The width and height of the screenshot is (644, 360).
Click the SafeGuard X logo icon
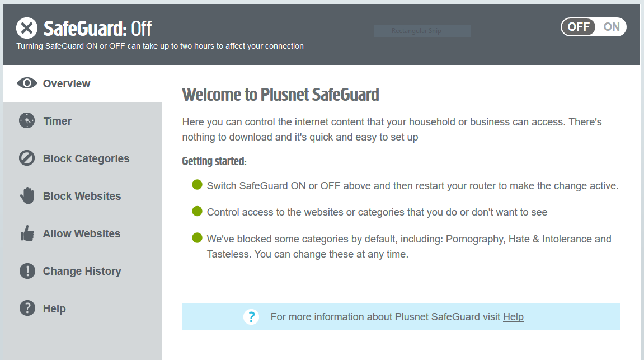point(26,27)
